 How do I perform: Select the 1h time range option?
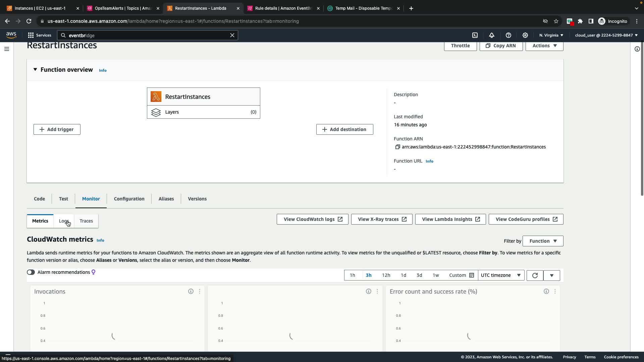(353, 275)
